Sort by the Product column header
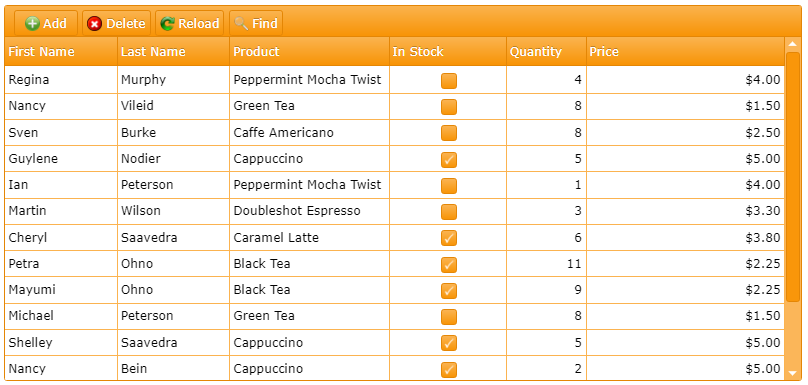The width and height of the screenshot is (808, 385). tap(309, 52)
